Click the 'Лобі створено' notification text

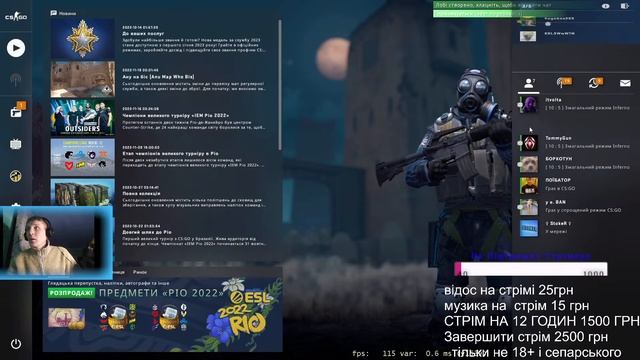point(493,5)
